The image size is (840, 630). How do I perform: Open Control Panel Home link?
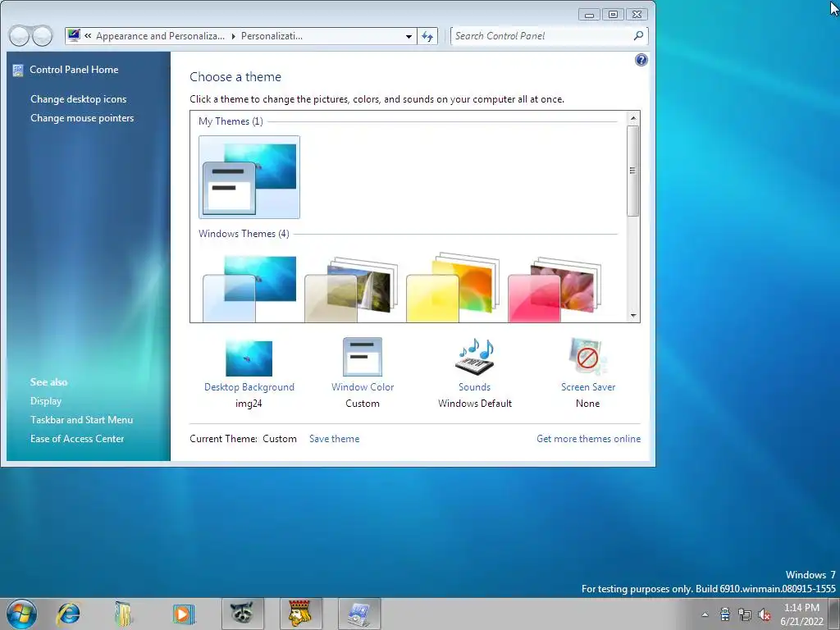pos(74,70)
